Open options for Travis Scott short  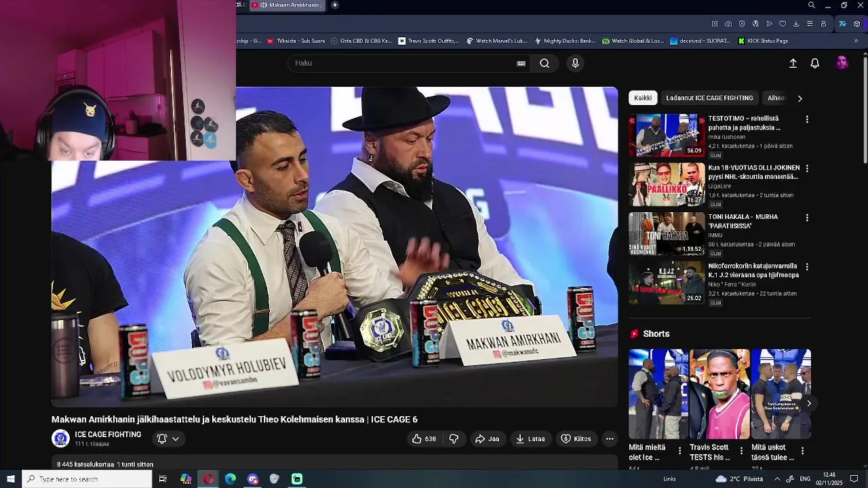pos(741,450)
